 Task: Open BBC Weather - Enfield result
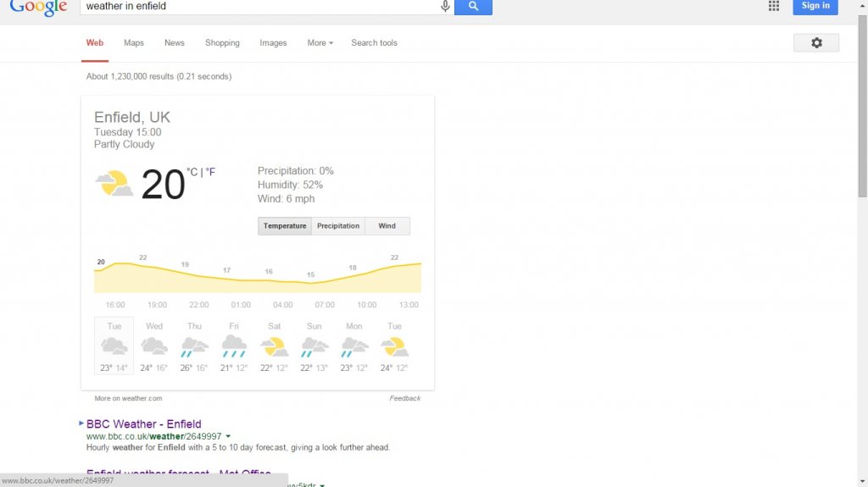(144, 424)
